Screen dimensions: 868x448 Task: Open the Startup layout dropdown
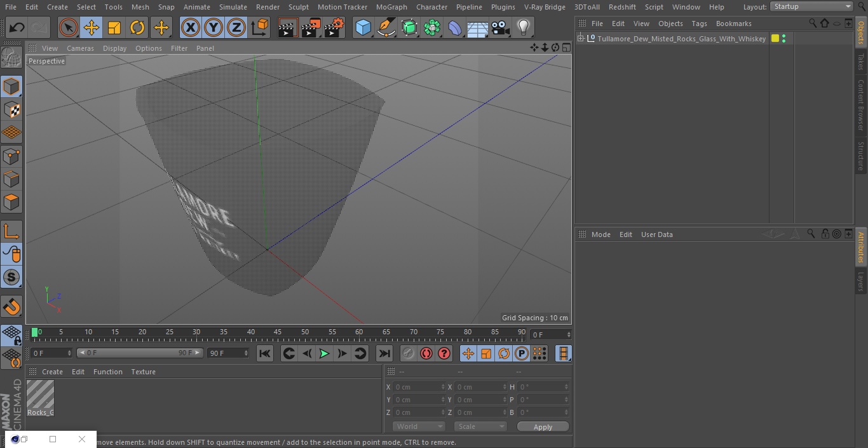812,6
